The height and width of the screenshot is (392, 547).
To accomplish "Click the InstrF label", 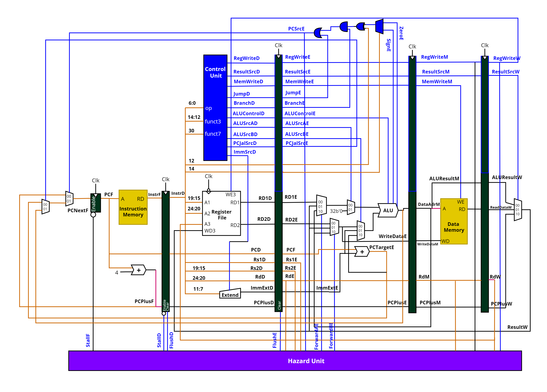I will tap(154, 194).
